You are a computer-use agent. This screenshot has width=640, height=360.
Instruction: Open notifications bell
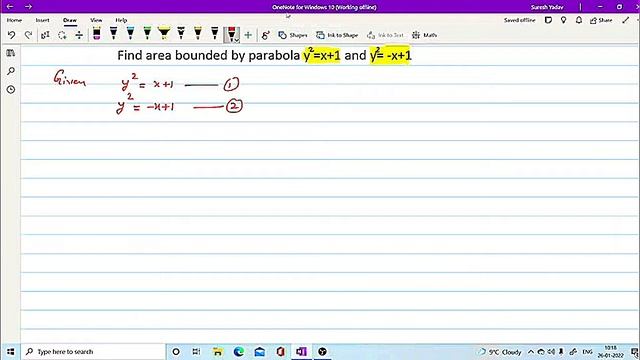point(579,20)
